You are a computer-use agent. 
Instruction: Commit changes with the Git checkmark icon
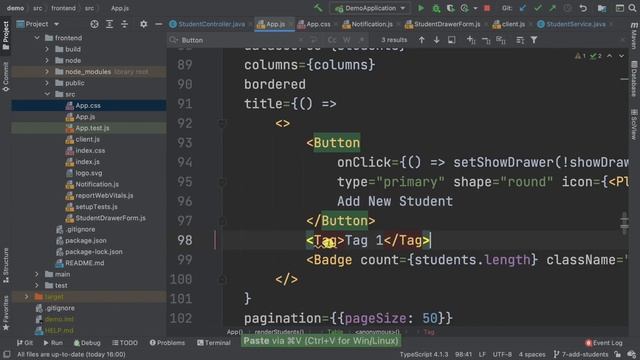tap(538, 8)
